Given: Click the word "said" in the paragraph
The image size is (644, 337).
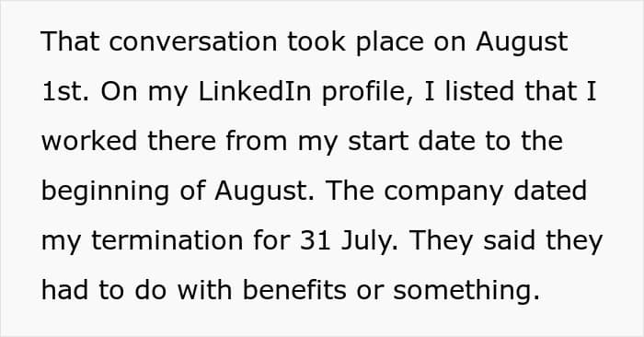Looking at the screenshot, I should [x=510, y=241].
